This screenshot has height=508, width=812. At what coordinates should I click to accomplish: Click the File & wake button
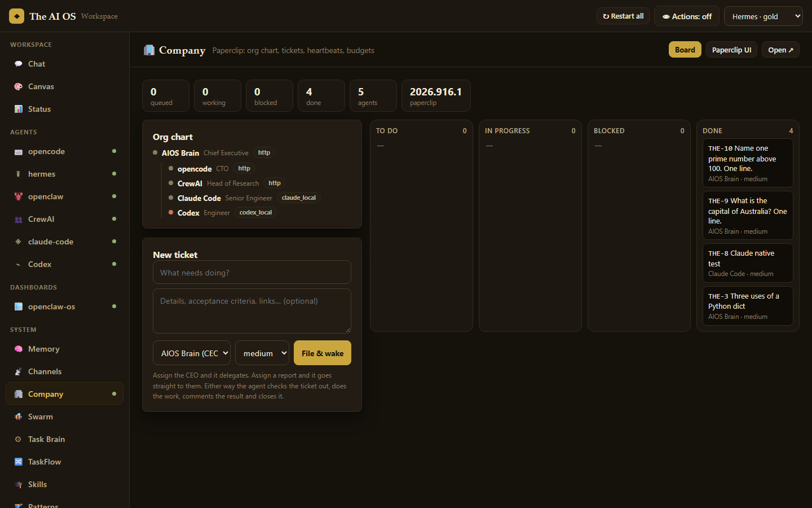click(x=323, y=353)
